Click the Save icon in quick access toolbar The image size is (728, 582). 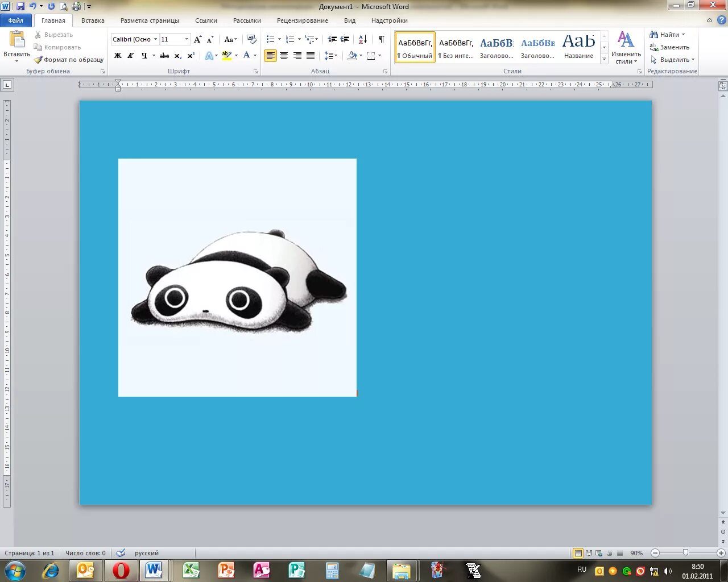tap(20, 7)
